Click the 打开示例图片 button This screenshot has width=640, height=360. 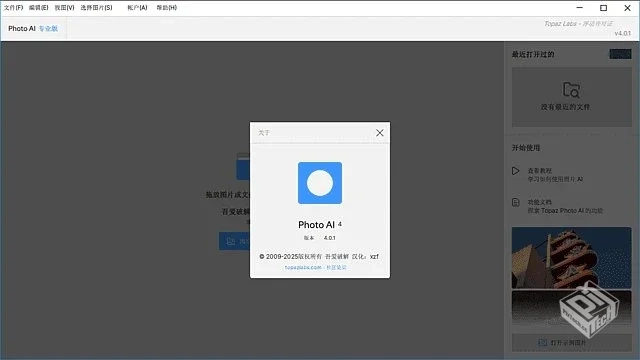point(571,342)
